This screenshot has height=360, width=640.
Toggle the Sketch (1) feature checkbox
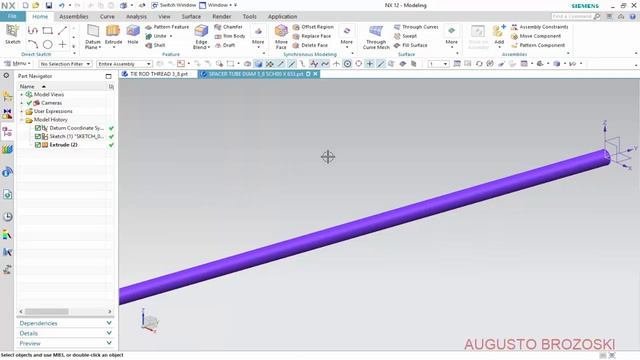click(38, 136)
